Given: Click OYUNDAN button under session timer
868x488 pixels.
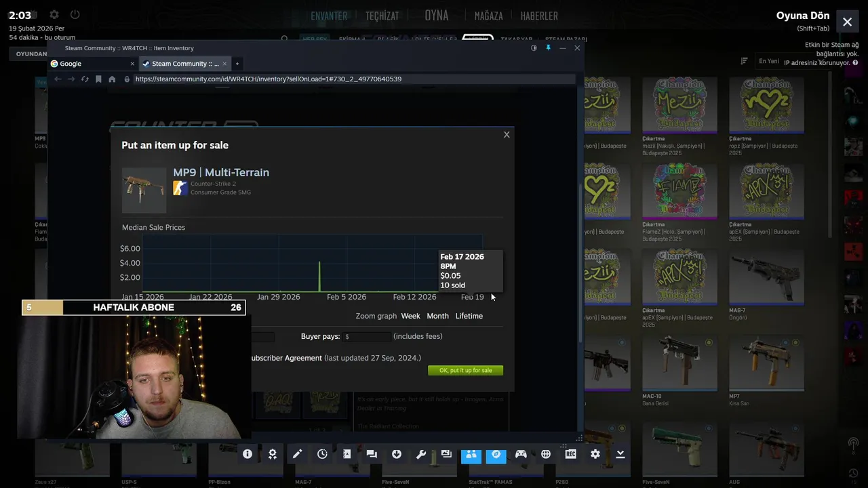Looking at the screenshot, I should [x=32, y=54].
